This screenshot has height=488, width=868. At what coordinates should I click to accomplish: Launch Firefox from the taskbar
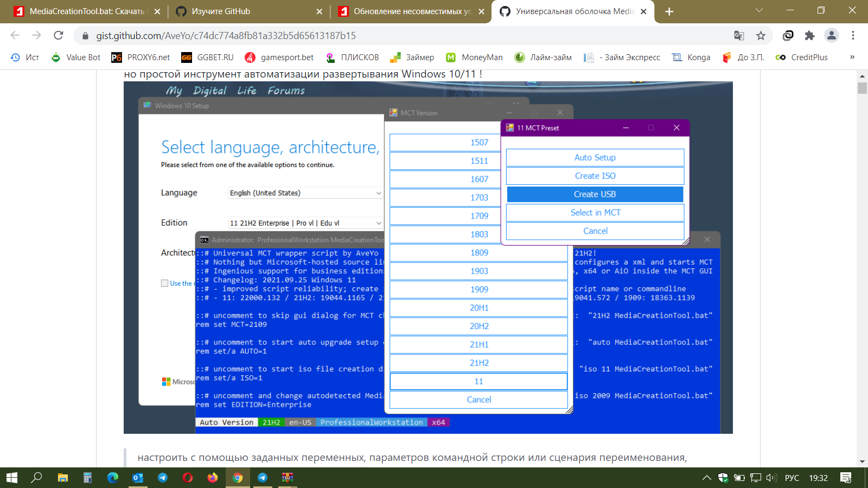tap(213, 478)
